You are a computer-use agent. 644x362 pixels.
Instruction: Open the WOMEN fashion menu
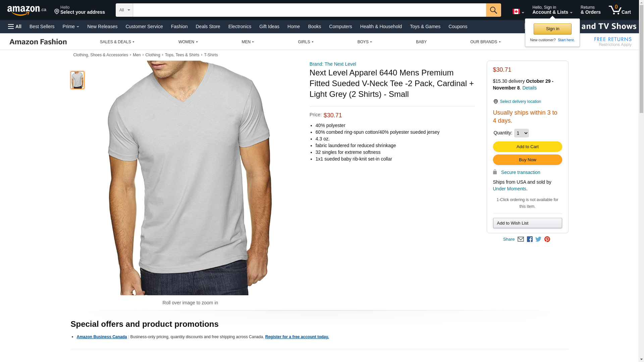188,42
